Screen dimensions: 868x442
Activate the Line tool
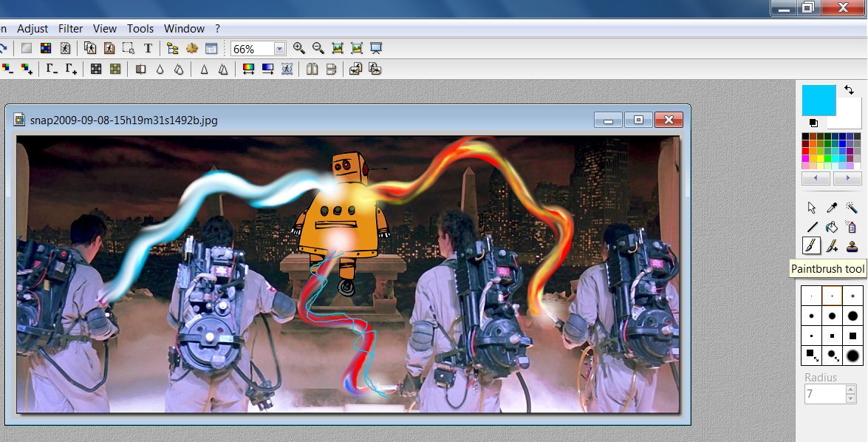[x=812, y=226]
